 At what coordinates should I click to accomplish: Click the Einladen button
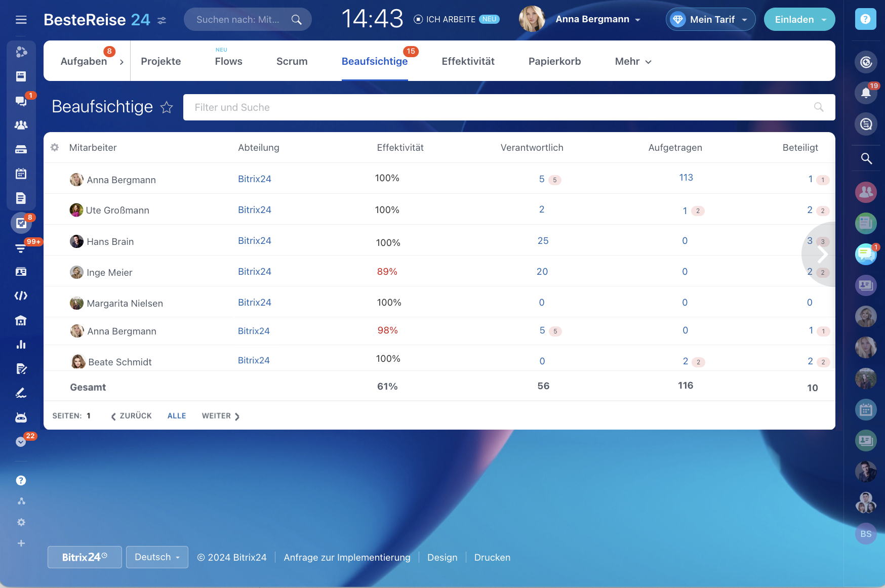799,19
